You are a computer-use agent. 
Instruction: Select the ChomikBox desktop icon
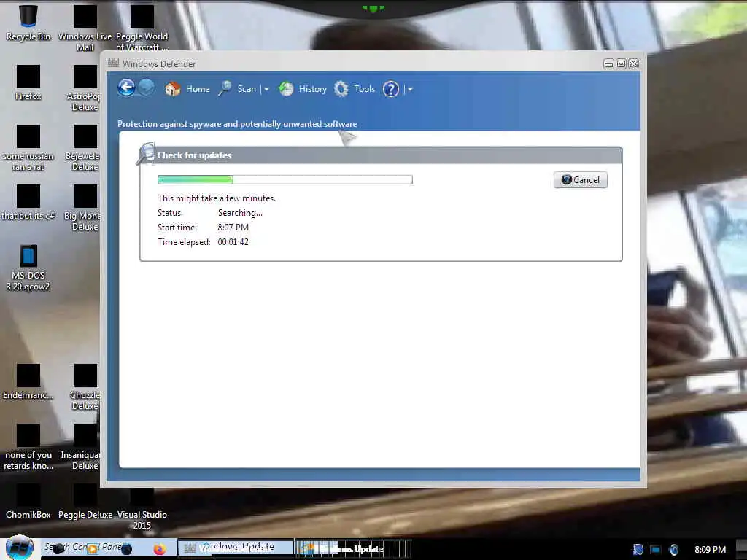[28, 502]
